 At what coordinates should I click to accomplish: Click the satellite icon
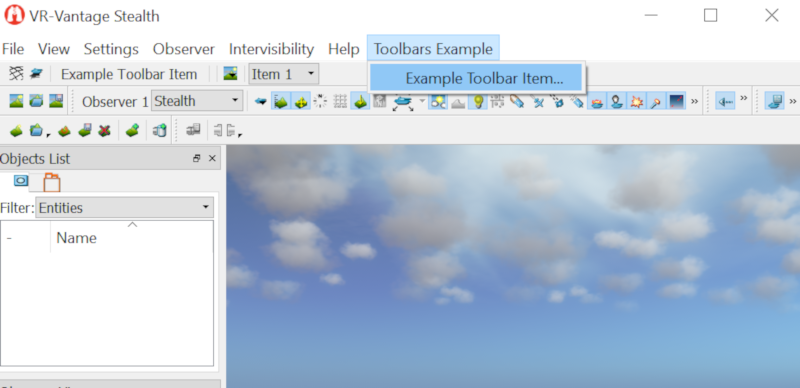pyautogui.click(x=537, y=101)
